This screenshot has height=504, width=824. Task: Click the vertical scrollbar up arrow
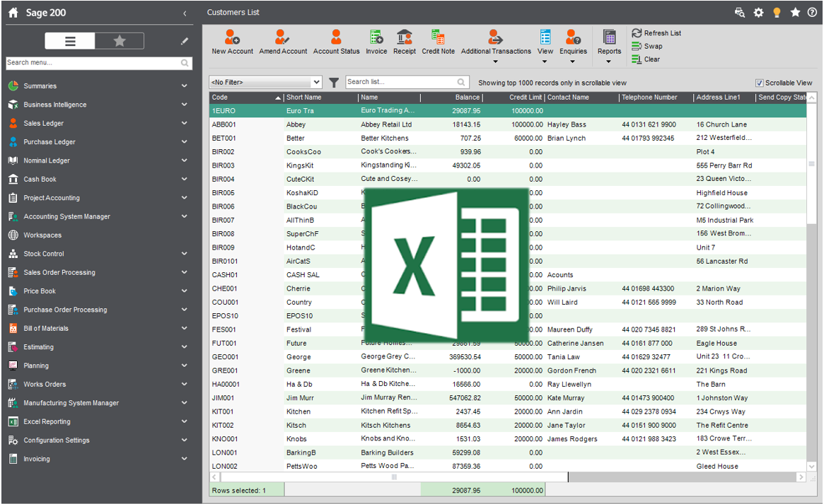click(812, 98)
